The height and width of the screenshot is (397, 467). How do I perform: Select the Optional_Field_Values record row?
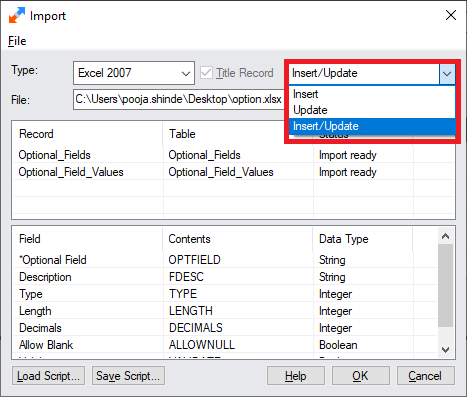[233, 172]
